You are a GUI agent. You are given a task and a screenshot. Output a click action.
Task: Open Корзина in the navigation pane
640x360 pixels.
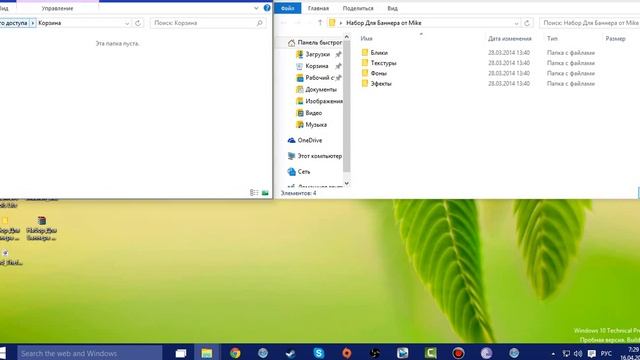[317, 66]
